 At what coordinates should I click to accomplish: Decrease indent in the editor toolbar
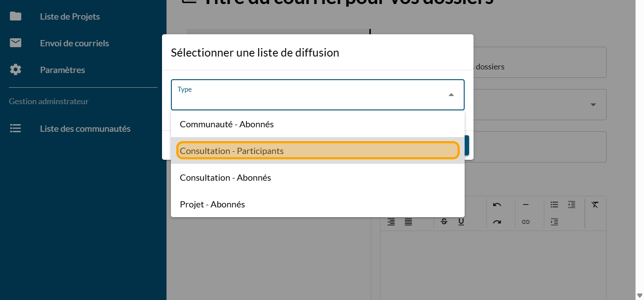click(571, 205)
